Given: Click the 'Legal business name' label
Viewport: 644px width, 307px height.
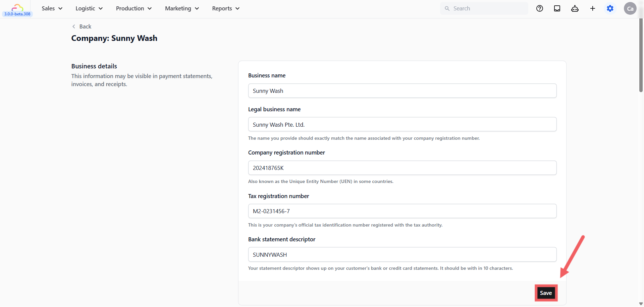Looking at the screenshot, I should [274, 109].
